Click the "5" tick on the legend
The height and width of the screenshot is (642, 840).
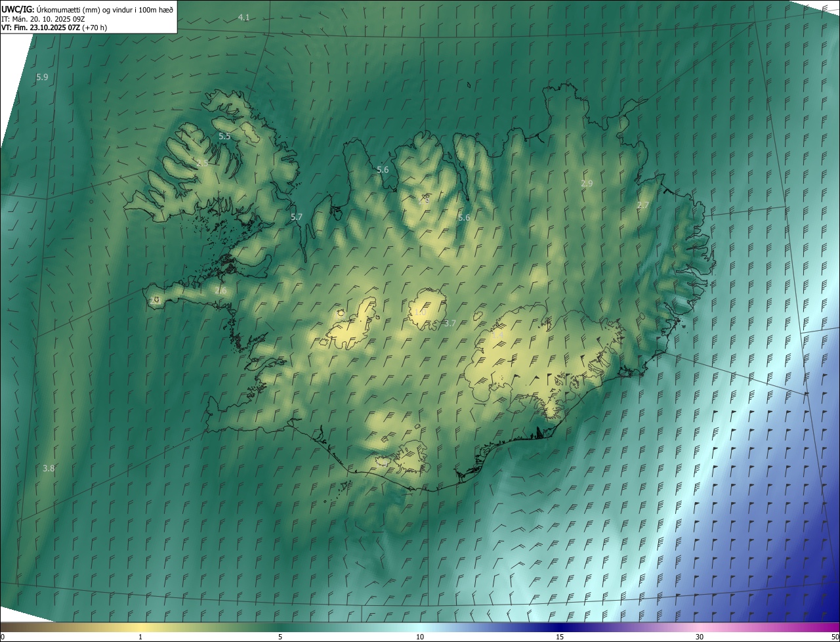coord(280,637)
